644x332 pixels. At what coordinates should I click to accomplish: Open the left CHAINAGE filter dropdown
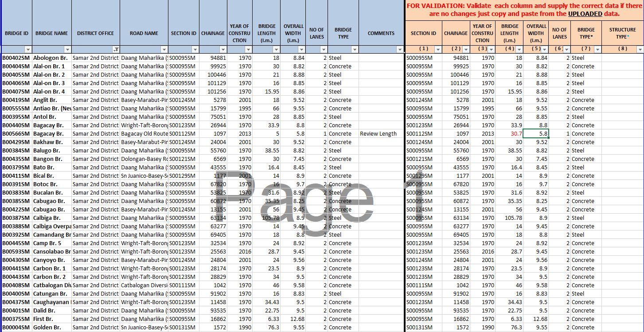pyautogui.click(x=223, y=50)
